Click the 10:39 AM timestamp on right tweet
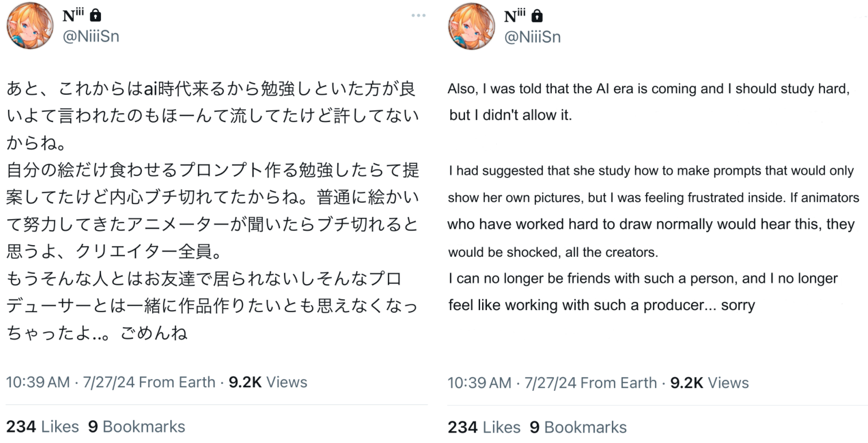Screen dimensions: 868x443 480,383
